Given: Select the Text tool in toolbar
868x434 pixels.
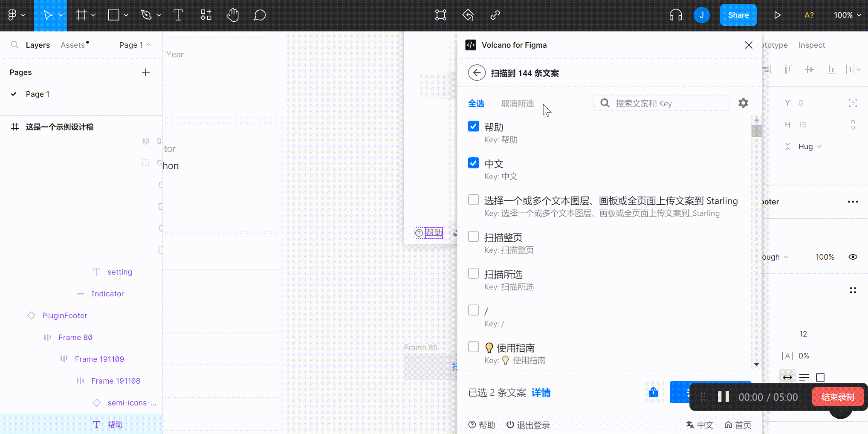Looking at the screenshot, I should pos(178,15).
